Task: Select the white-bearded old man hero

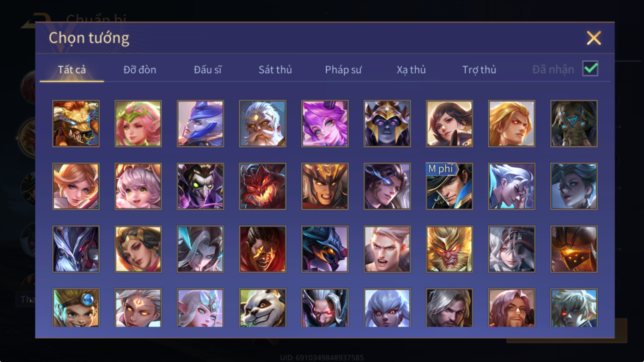Action: click(263, 124)
